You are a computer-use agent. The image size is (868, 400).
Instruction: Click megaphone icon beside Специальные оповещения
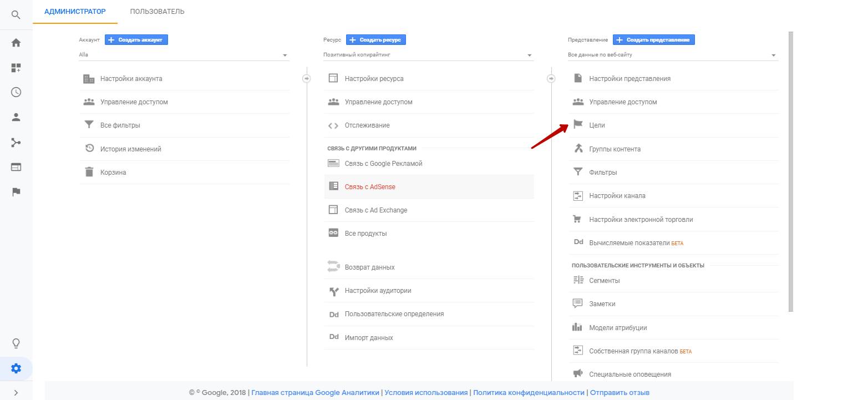577,373
